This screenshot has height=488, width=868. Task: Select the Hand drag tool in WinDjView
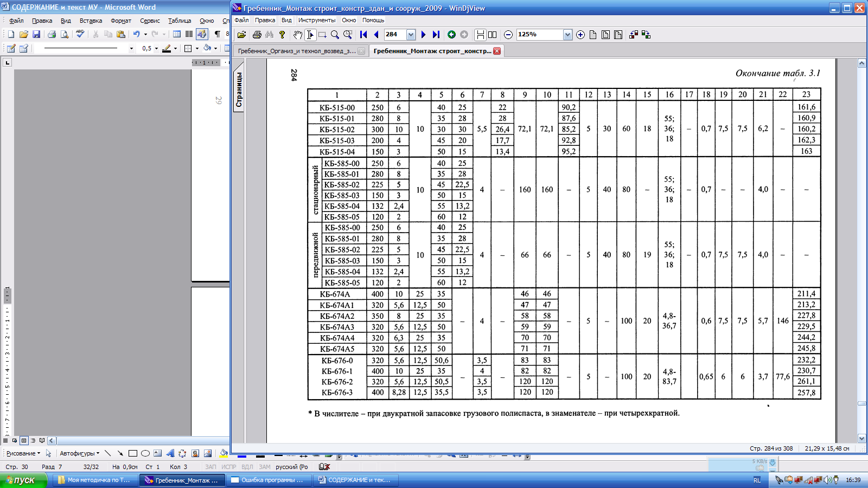(297, 35)
